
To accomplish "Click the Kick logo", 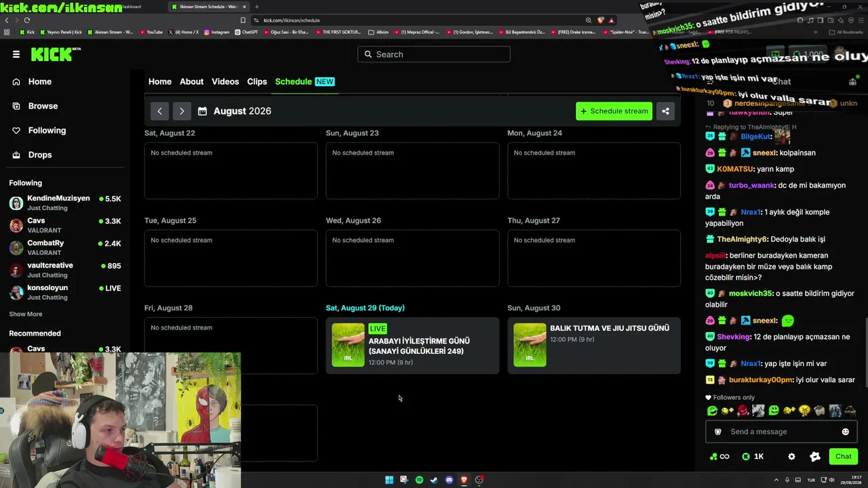I will [56, 54].
